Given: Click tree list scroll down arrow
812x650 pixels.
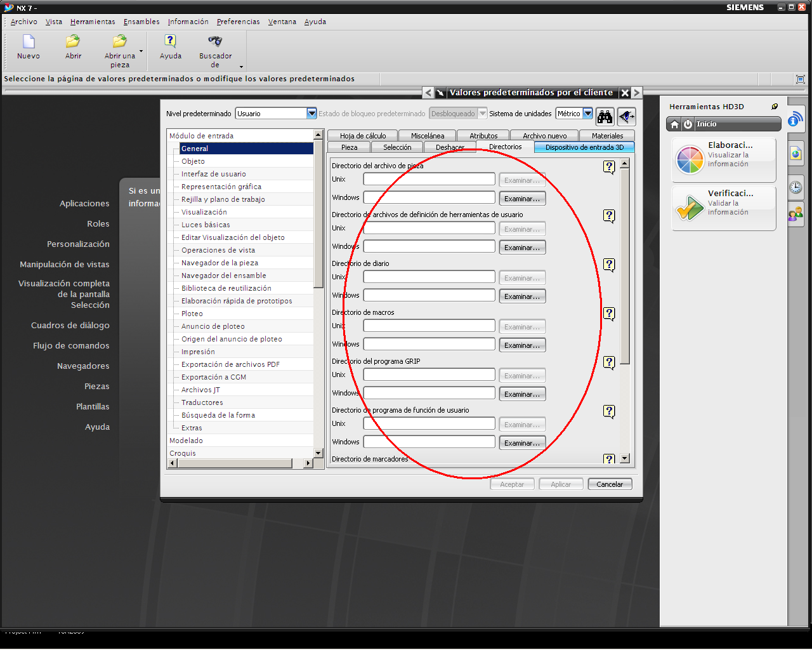Looking at the screenshot, I should click(x=318, y=453).
